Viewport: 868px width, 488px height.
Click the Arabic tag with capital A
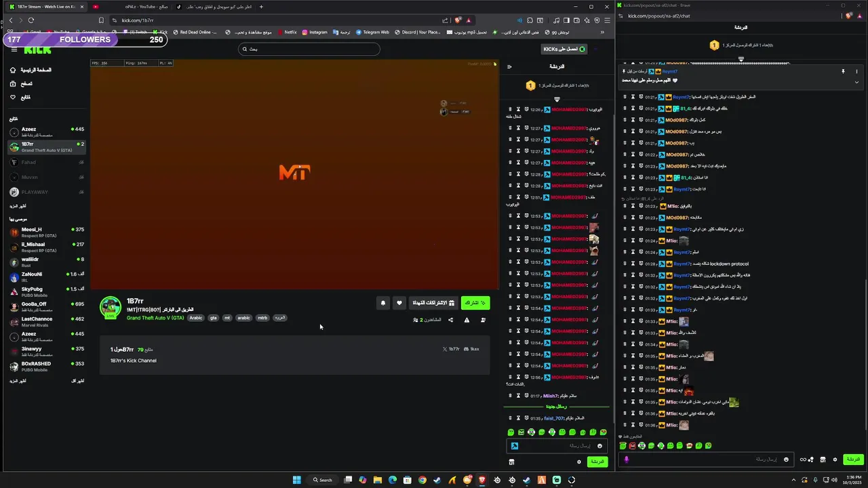(x=196, y=318)
